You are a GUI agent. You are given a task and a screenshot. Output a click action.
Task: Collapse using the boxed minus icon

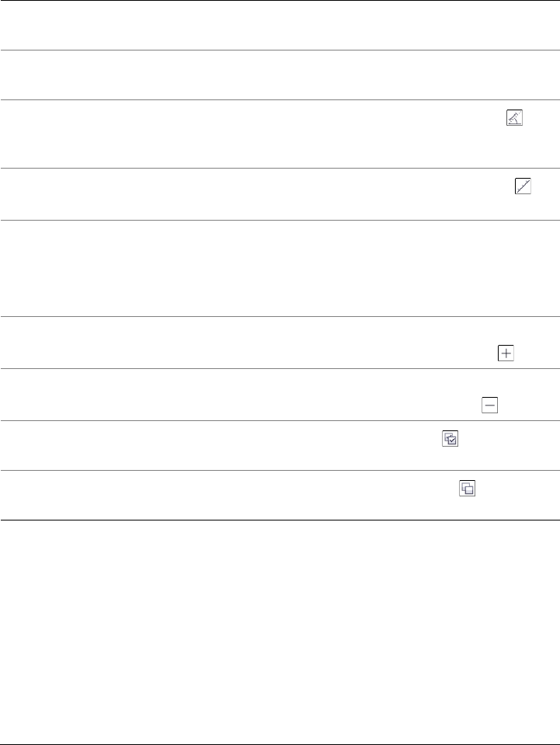(490, 404)
